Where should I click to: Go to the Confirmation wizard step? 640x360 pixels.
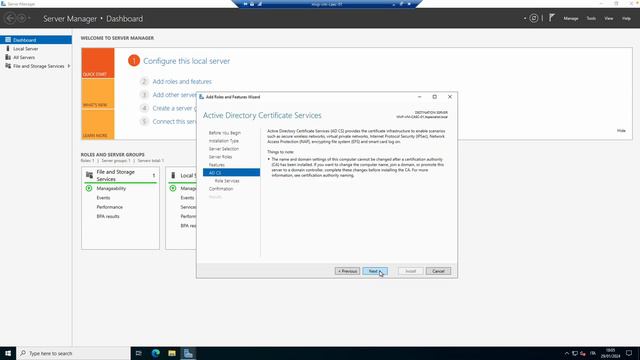[221, 189]
